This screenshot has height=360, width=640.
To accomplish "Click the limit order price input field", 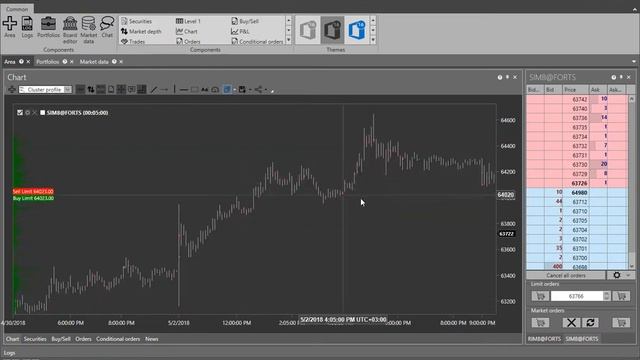I will point(576,296).
